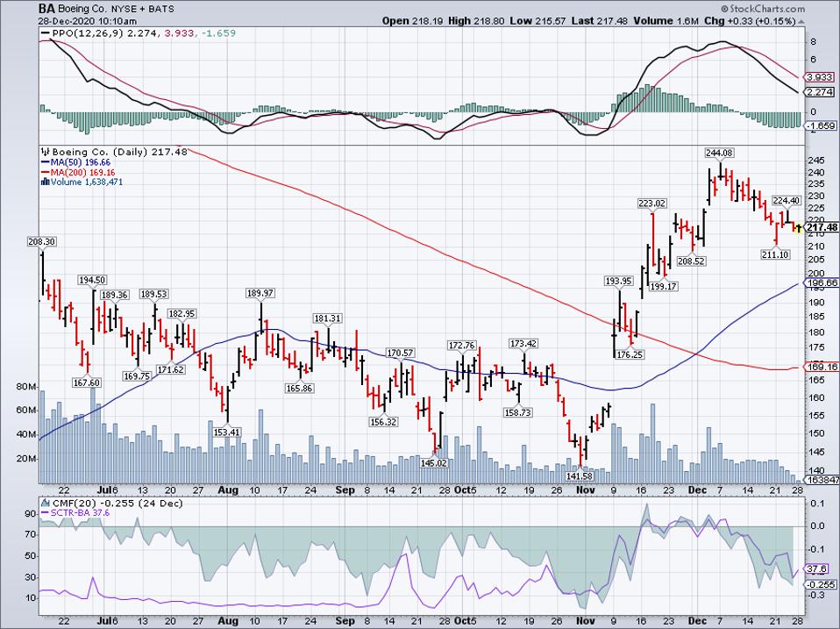Click the 224.40 price label
The width and height of the screenshot is (840, 629).
point(787,200)
